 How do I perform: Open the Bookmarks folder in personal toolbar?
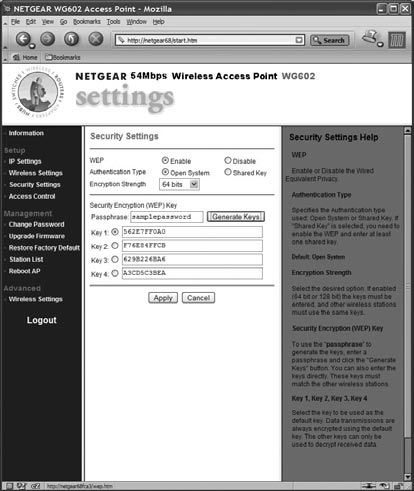tap(63, 57)
